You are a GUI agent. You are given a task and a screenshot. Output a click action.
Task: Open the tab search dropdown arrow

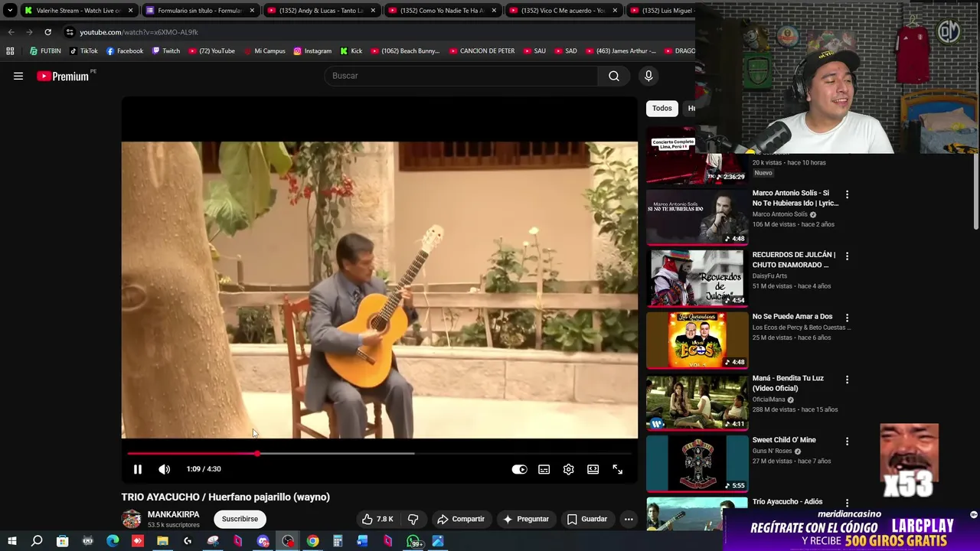tap(10, 11)
